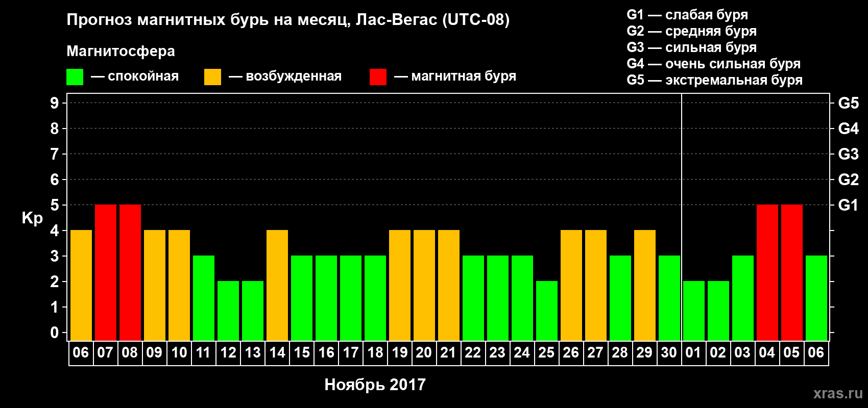The image size is (868, 408).
Task: Select the red bar above date 04
Action: (767, 273)
